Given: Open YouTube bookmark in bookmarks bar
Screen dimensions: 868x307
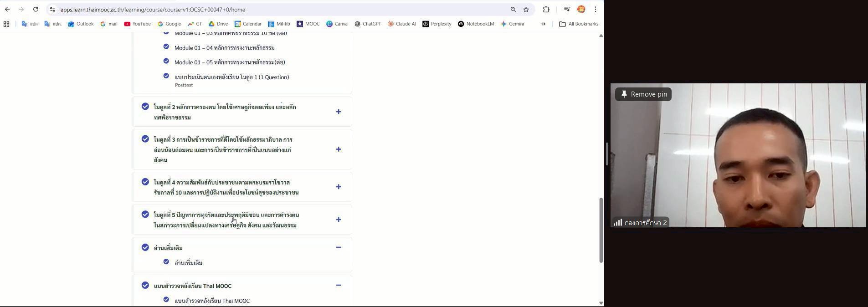Looking at the screenshot, I should point(137,24).
